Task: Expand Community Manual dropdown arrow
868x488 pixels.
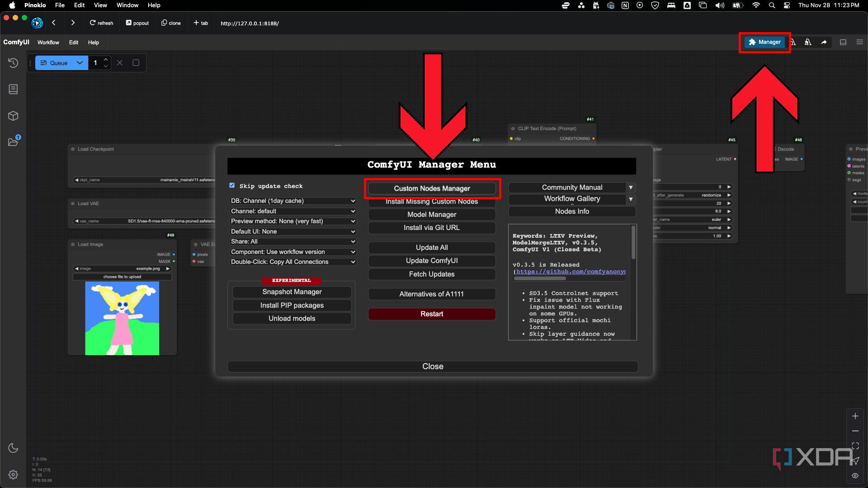Action: (631, 188)
